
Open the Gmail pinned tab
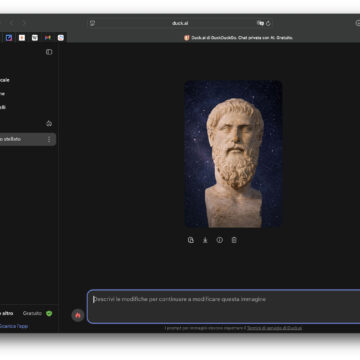coord(48,38)
